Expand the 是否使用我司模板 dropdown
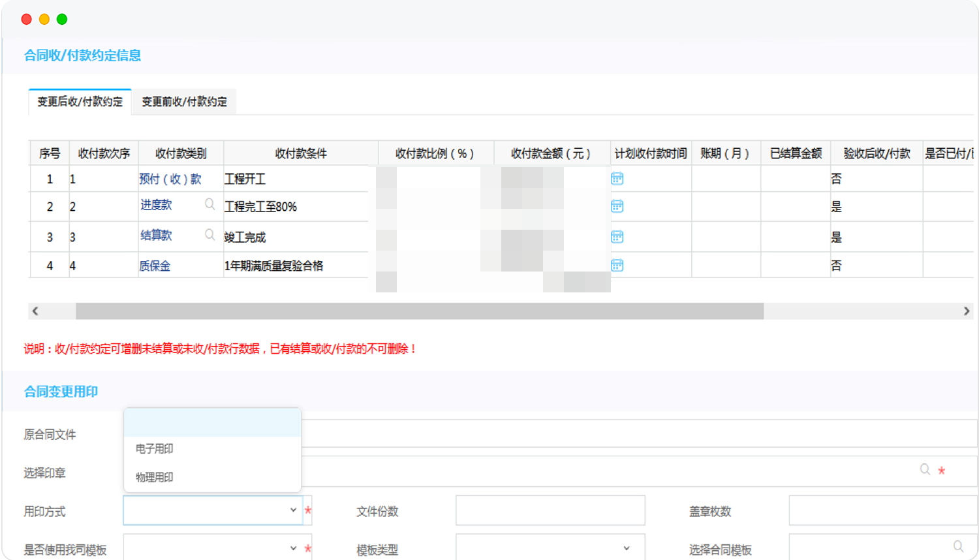The width and height of the screenshot is (979, 560). click(213, 548)
